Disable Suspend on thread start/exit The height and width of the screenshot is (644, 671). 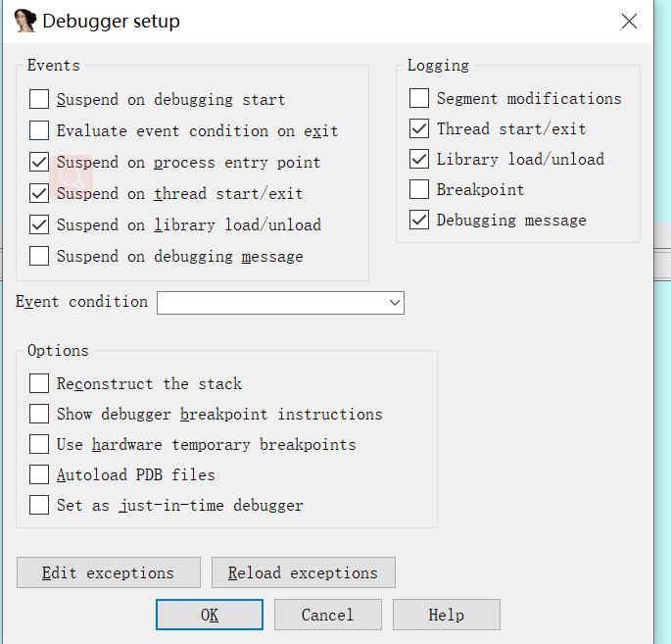click(x=39, y=193)
